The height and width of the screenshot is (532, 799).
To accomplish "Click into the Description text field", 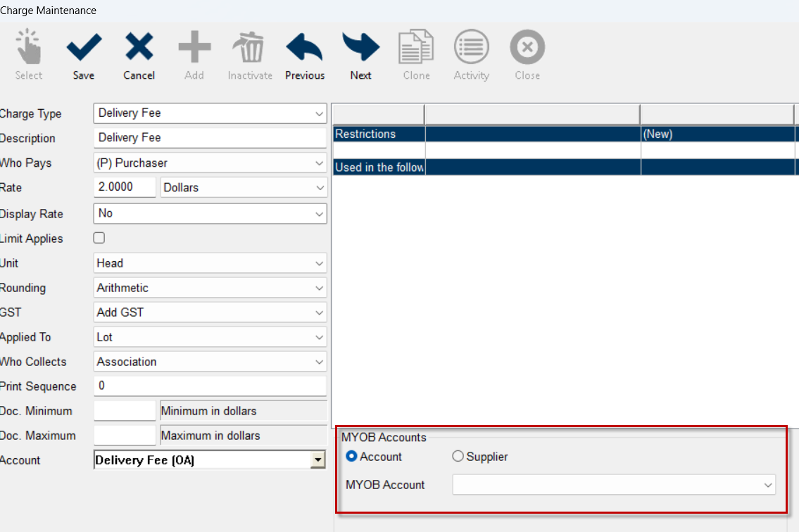I will click(x=210, y=138).
